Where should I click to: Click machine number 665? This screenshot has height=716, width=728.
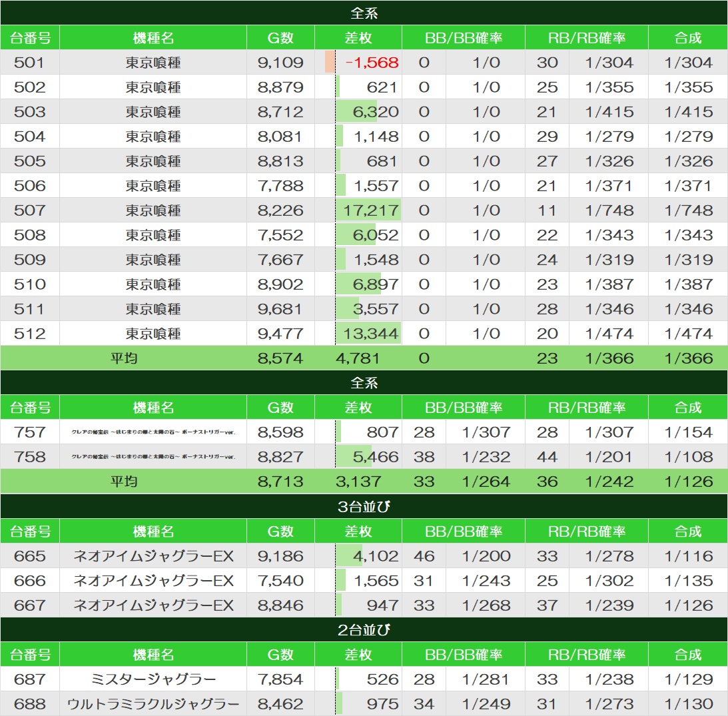[30, 555]
